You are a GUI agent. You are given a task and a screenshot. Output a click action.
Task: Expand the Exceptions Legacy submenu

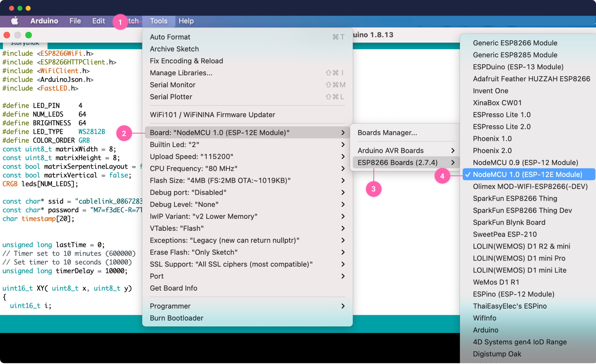[x=248, y=241]
